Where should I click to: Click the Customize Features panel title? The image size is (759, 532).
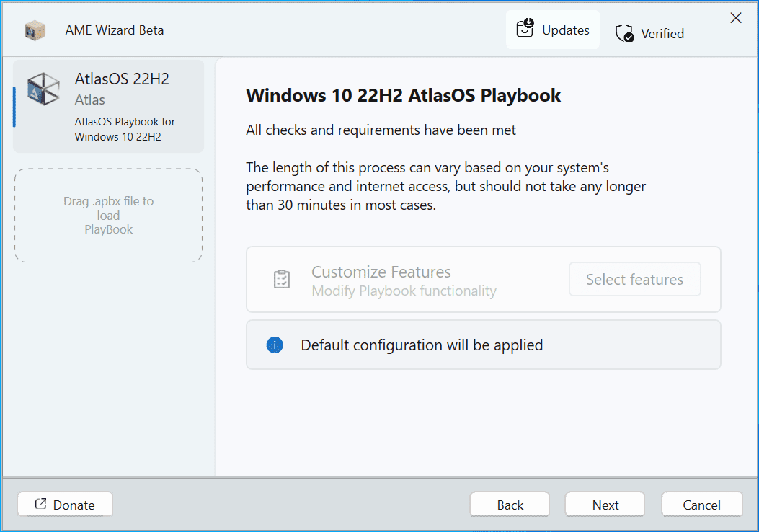381,272
